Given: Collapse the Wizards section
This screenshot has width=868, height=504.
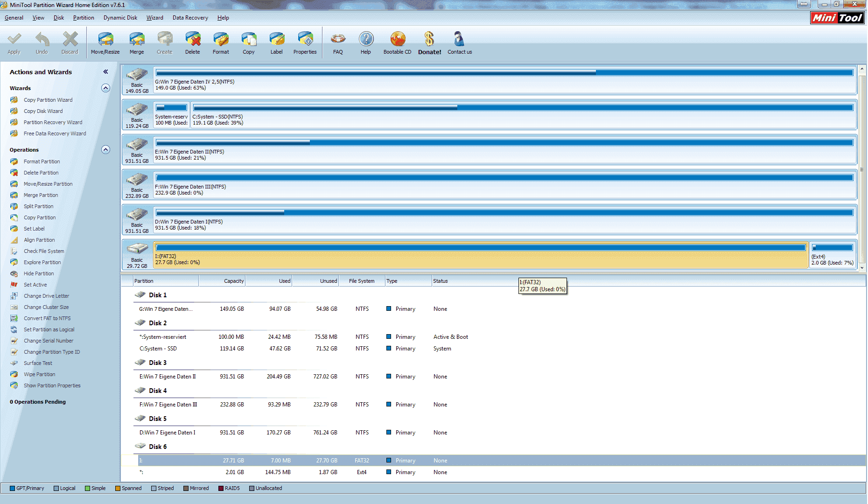Looking at the screenshot, I should 106,88.
